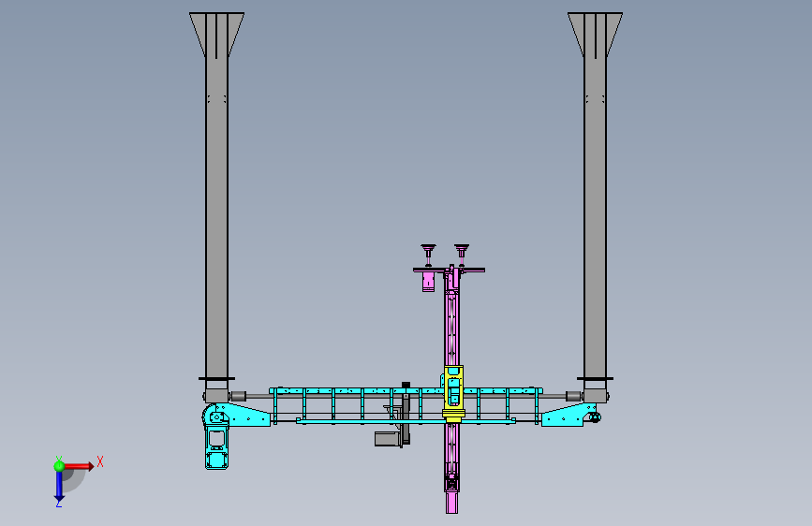Screen dimensions: 812x526
Task: Click the red X label of the triad
Action: coord(100,461)
